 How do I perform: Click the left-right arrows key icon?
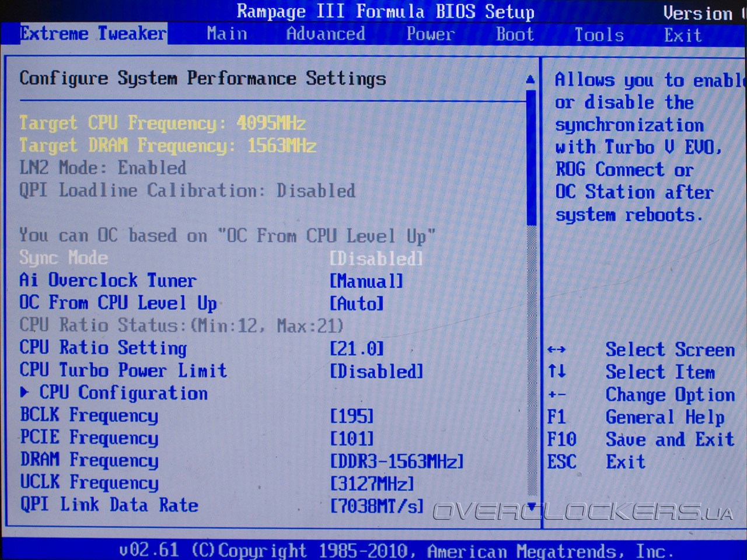(556, 350)
